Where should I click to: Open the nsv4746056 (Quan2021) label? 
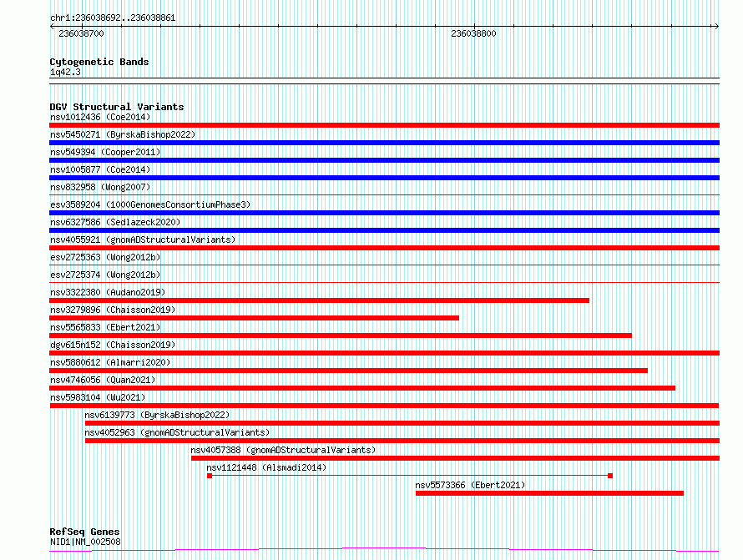(x=103, y=380)
